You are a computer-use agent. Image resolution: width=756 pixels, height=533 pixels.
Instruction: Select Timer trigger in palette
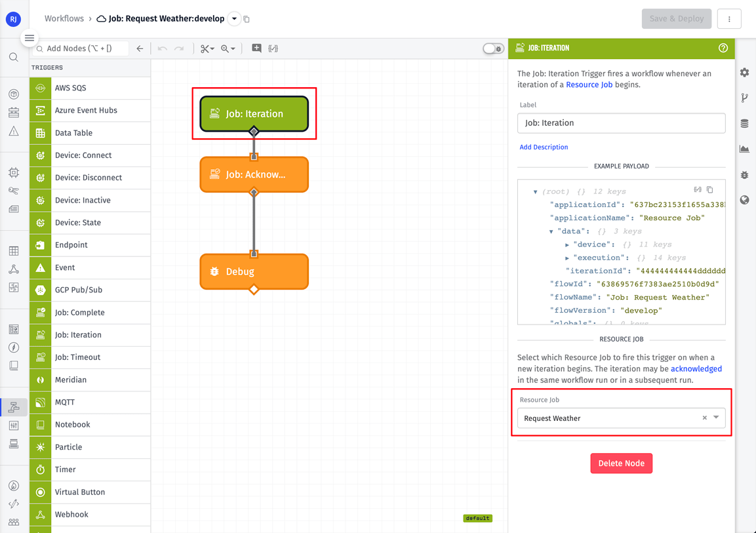(x=90, y=469)
